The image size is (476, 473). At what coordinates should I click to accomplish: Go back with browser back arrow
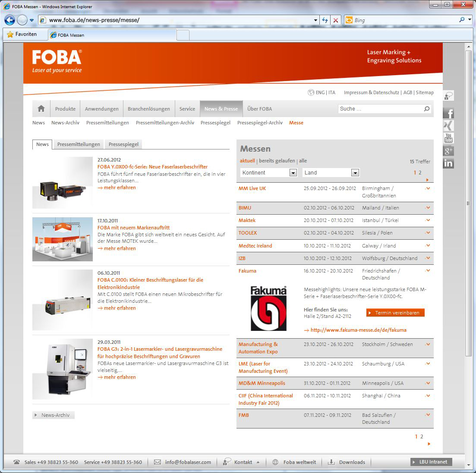click(10, 20)
